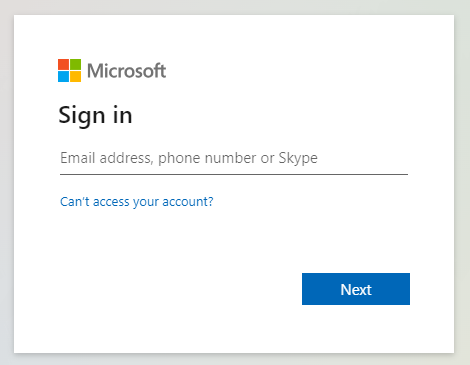Screen dimensions: 470x365
Task: Select the sign-in username text field
Action: (234, 158)
